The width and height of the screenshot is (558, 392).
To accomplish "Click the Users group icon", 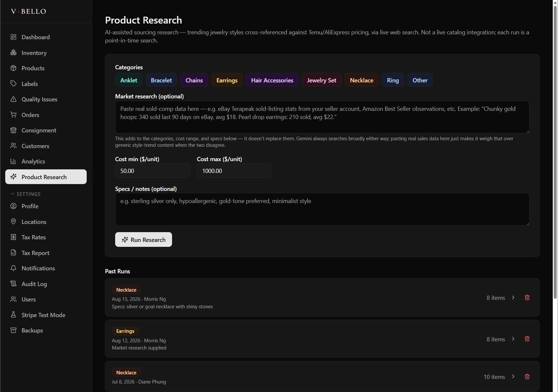I will pyautogui.click(x=13, y=299).
